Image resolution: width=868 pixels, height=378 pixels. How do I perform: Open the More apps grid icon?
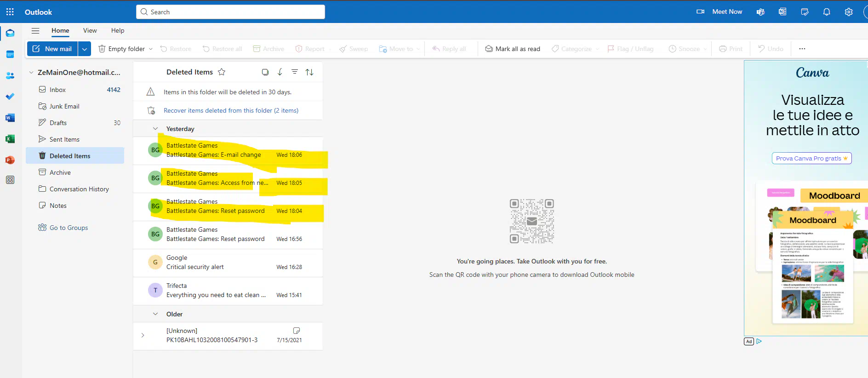[x=10, y=180]
